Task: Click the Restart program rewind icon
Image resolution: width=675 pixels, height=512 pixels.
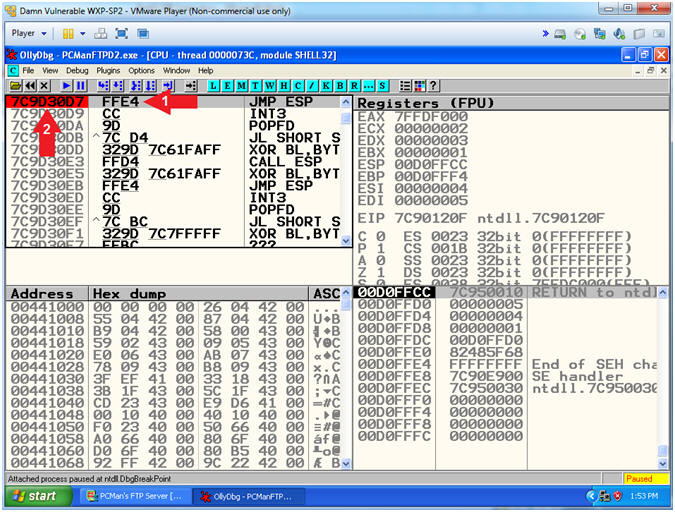Action: click(x=30, y=86)
